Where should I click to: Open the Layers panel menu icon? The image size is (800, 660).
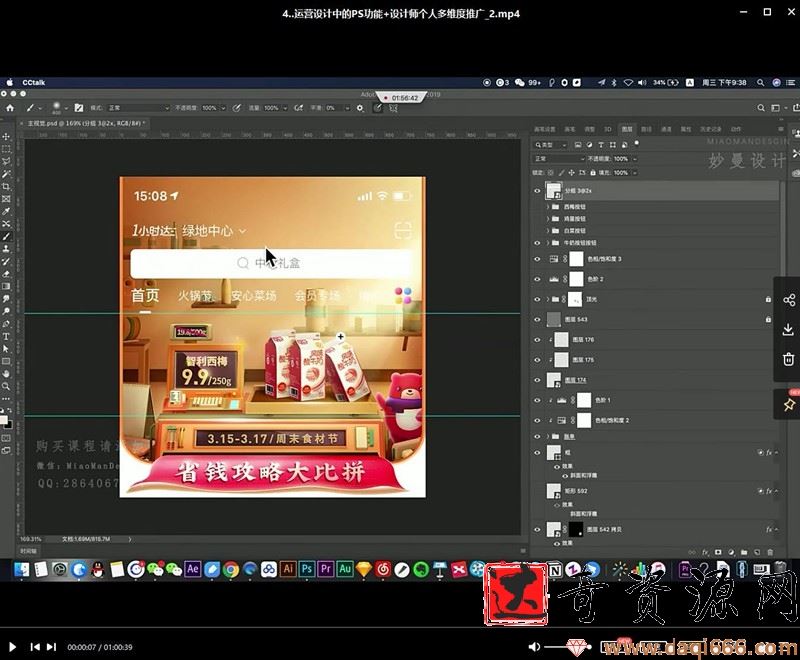click(x=781, y=129)
